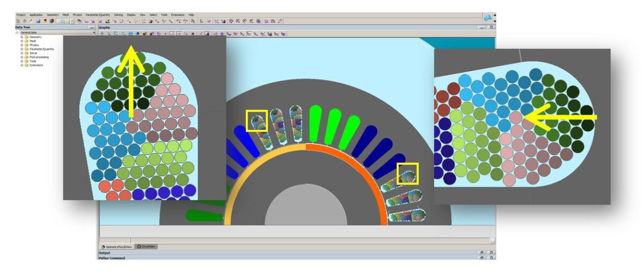Viewport: 644px width, 273px height.
Task: Click the Save project toolbar icon
Action: click(38, 21)
